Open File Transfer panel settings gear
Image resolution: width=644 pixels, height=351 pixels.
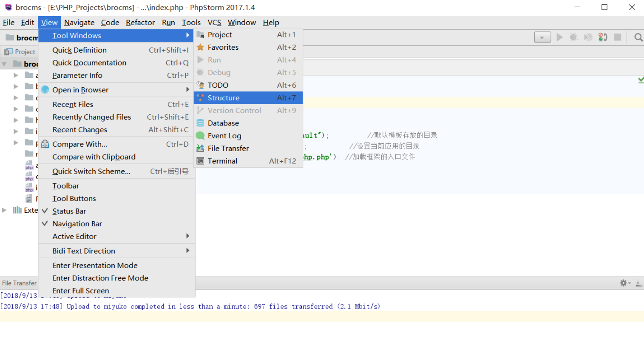(625, 283)
